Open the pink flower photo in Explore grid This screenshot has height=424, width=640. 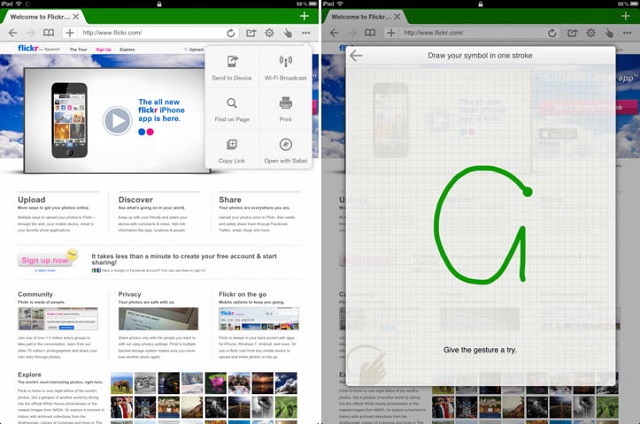[x=216, y=383]
